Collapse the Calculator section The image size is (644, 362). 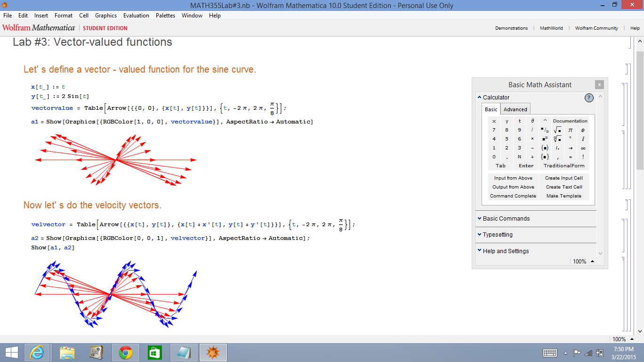495,97
